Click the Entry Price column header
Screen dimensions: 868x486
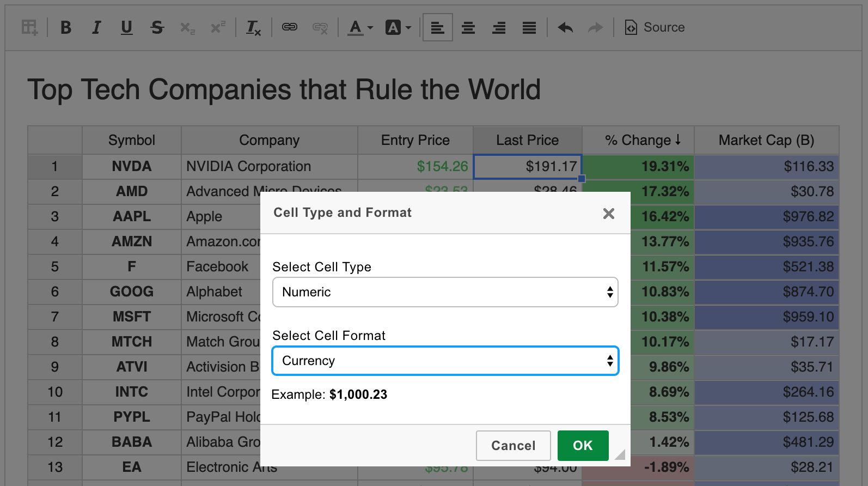click(x=415, y=141)
